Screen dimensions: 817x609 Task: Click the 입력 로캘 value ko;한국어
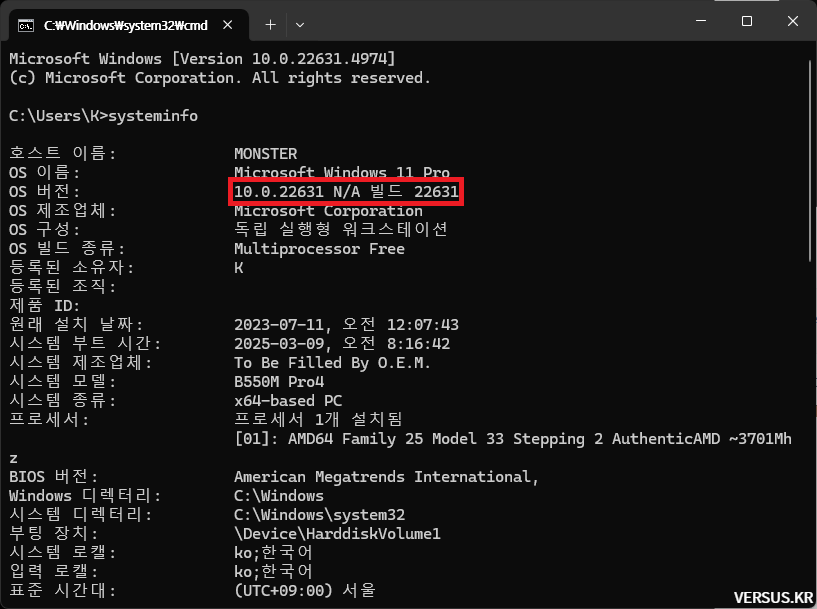click(x=274, y=571)
